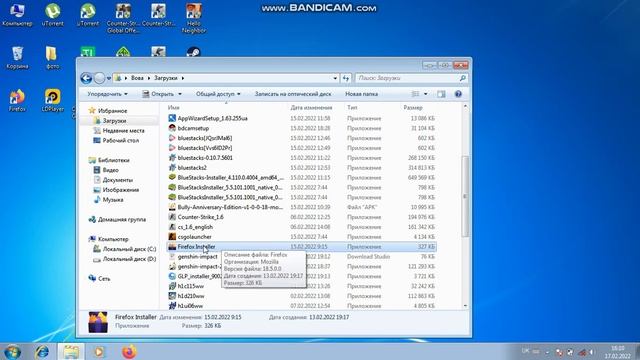Expand the Открыть dropdown arrow
This screenshot has width=640, height=360.
pos(180,94)
